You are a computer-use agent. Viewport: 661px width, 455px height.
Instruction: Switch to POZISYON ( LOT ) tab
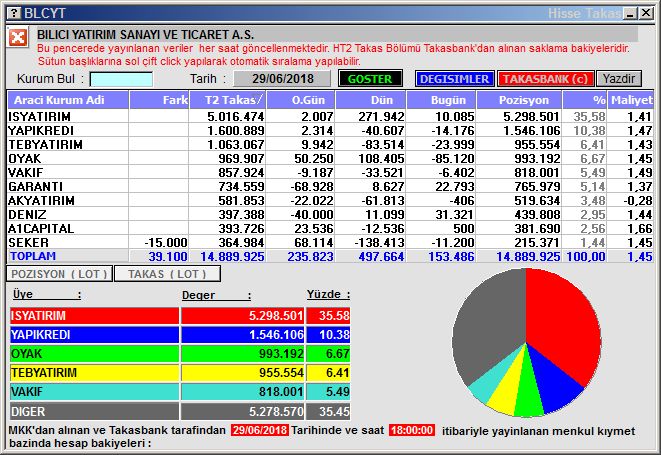pyautogui.click(x=59, y=274)
